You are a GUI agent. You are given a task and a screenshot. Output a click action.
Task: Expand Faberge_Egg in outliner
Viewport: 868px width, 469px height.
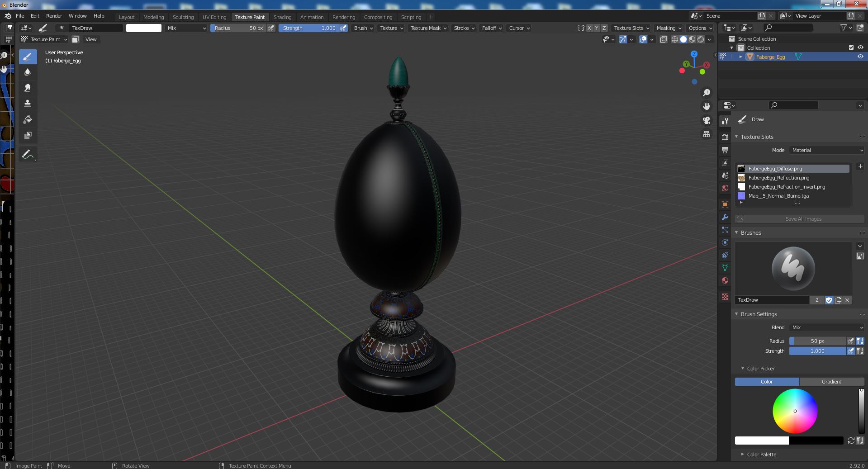pyautogui.click(x=741, y=57)
